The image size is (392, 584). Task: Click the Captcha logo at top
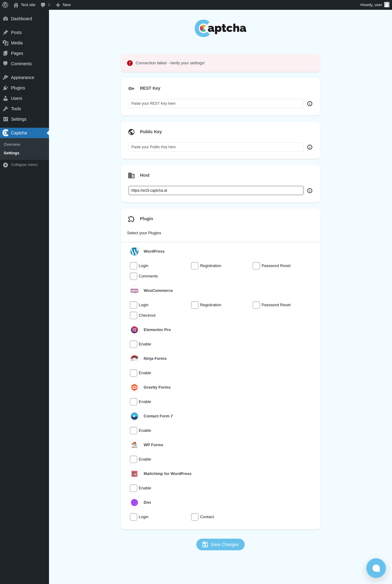click(221, 28)
